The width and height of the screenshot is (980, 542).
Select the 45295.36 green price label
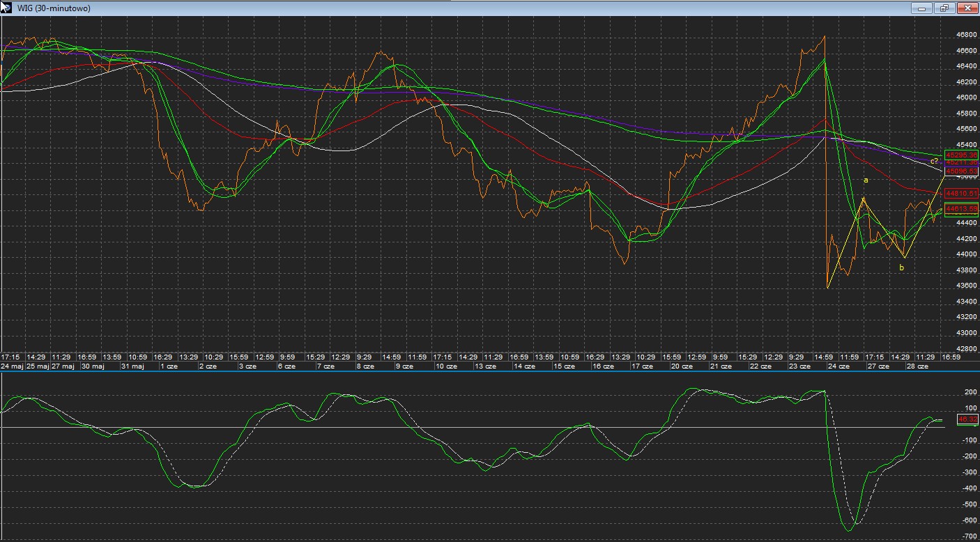(x=961, y=154)
